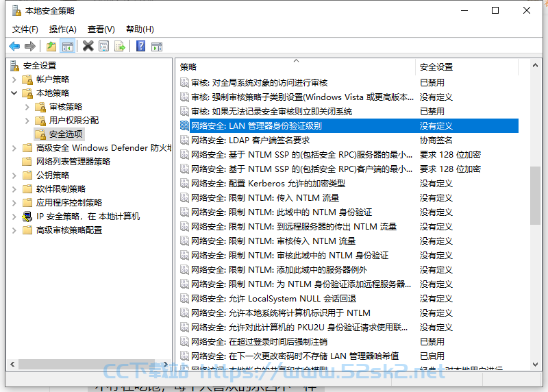548x392 pixels.
Task: Open the 文件(F) menu
Action: [x=25, y=29]
